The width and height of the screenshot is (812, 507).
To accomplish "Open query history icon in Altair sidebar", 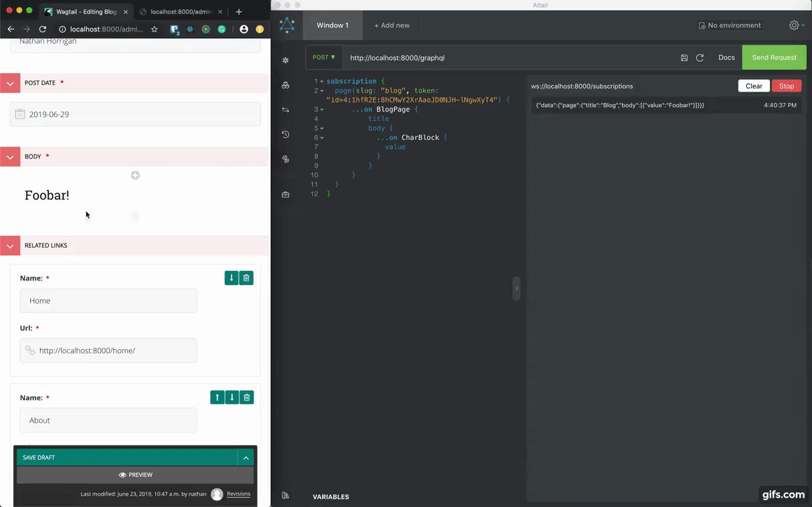I will [x=286, y=134].
